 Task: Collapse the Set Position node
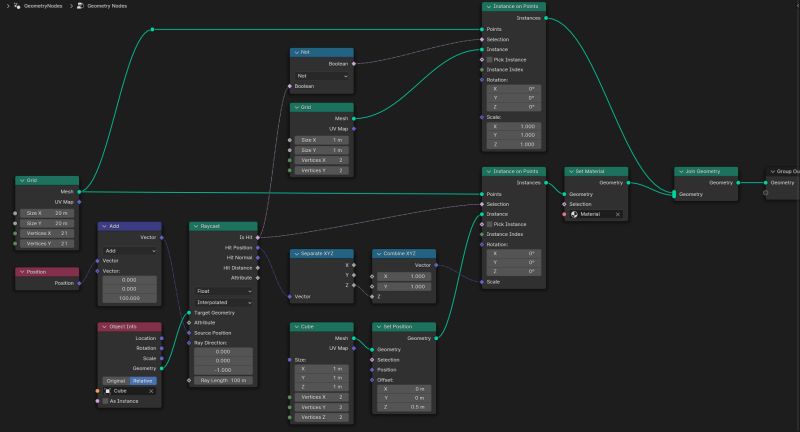(x=379, y=327)
